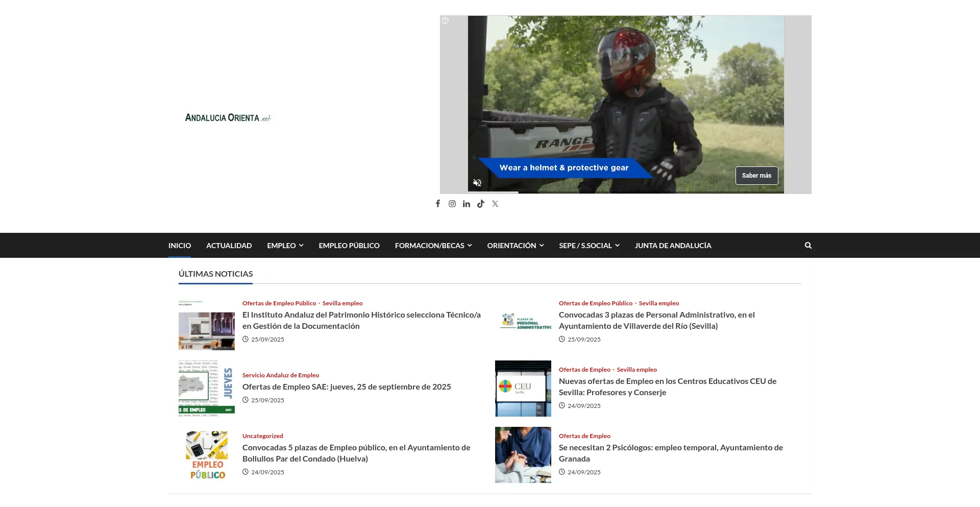The image size is (980, 507).
Task: Expand the FORMACION/BECAS dropdown menu
Action: [x=433, y=246]
